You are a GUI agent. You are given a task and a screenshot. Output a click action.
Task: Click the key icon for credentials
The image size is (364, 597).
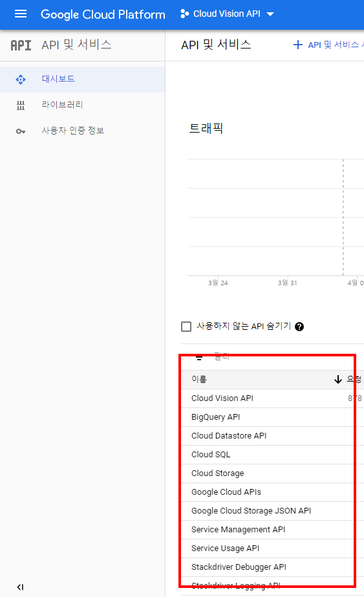(x=21, y=131)
